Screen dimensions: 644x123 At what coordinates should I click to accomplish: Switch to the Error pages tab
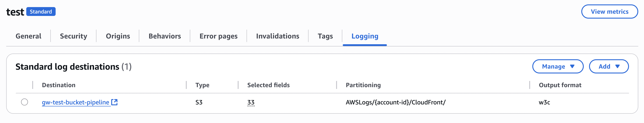point(218,36)
